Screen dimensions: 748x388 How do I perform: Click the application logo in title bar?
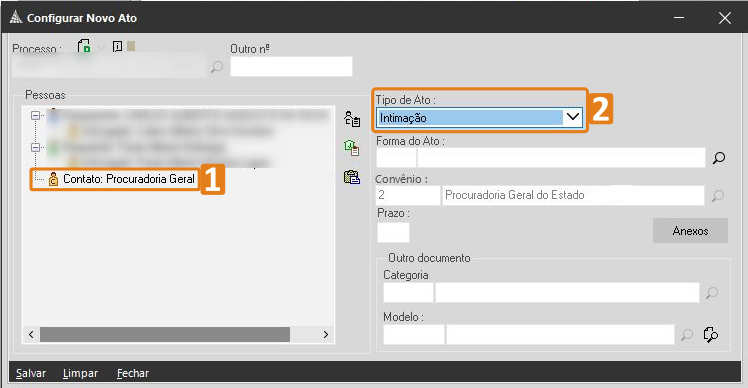point(16,18)
